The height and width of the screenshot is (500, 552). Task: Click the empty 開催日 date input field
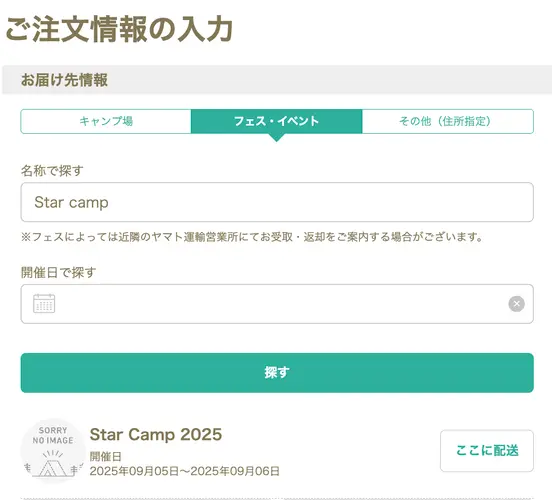pos(277,304)
